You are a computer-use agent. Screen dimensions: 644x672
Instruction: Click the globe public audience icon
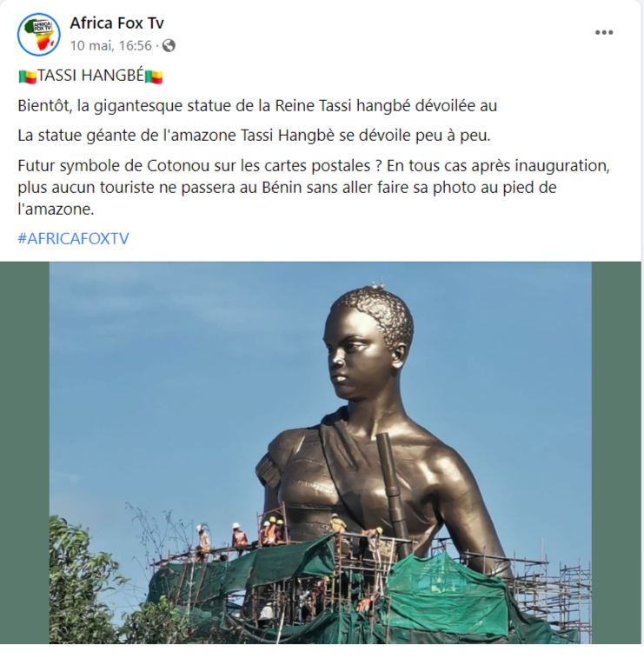click(x=169, y=45)
